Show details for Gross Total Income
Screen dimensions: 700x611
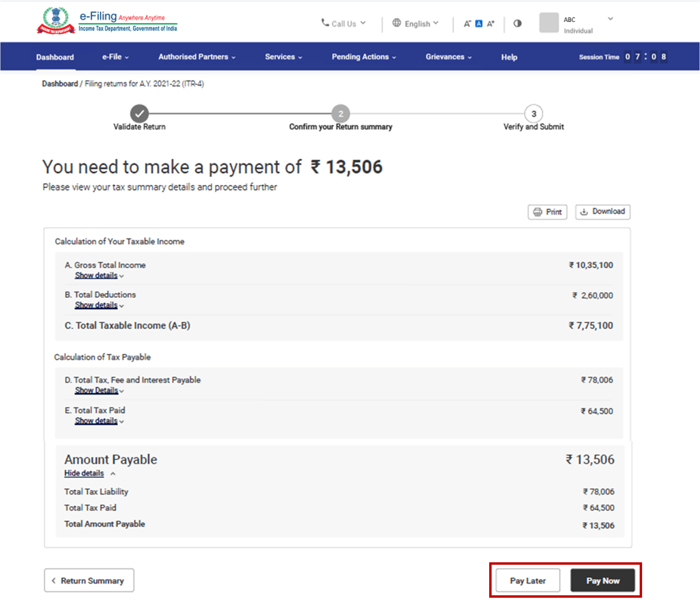click(x=99, y=276)
